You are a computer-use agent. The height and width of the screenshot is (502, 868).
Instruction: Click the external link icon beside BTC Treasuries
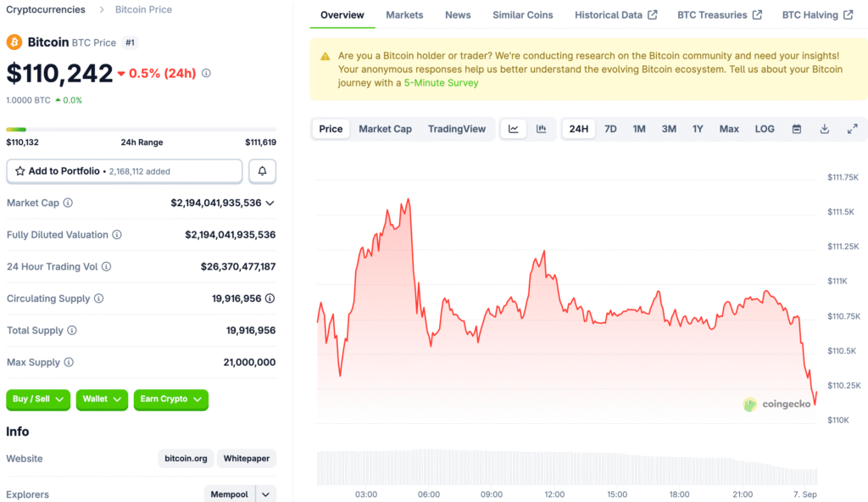pos(757,15)
